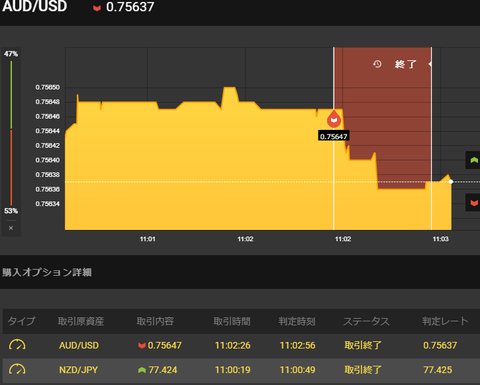
Task: Click entry rate 77.424 in table
Action: [x=163, y=370]
